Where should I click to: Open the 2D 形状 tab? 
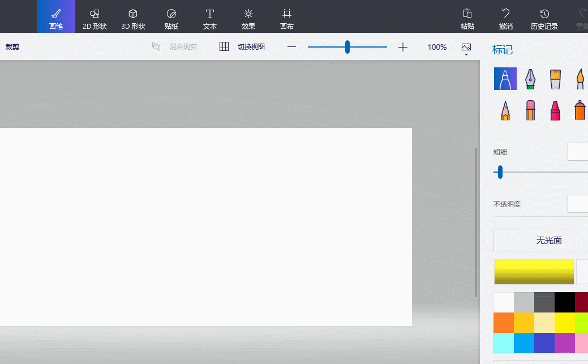click(95, 19)
